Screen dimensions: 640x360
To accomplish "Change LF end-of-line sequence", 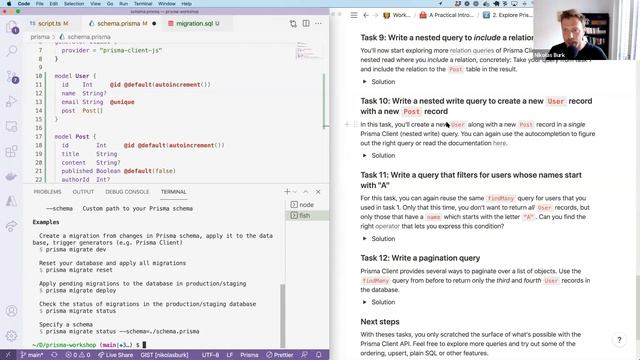I will [230, 355].
